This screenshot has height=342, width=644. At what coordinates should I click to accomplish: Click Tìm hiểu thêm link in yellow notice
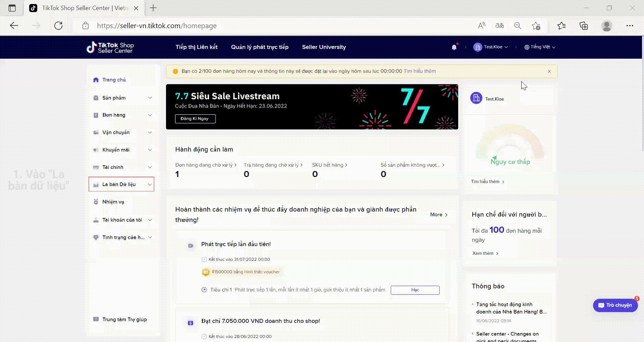click(x=420, y=71)
